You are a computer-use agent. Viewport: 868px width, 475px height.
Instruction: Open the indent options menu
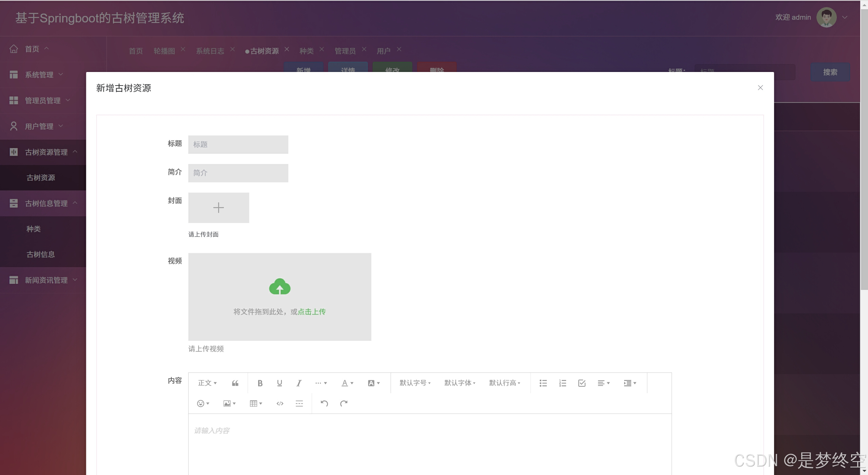630,383
